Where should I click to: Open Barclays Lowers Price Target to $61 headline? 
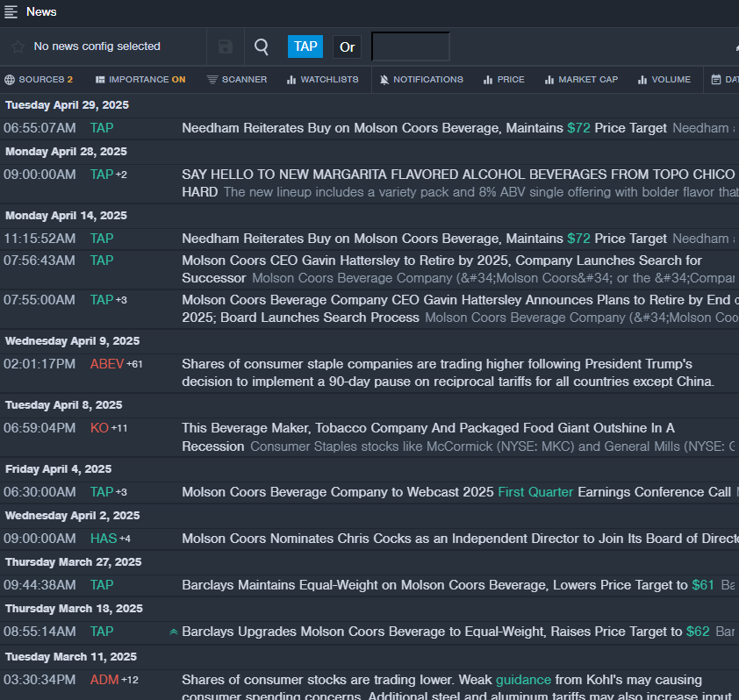[448, 586]
